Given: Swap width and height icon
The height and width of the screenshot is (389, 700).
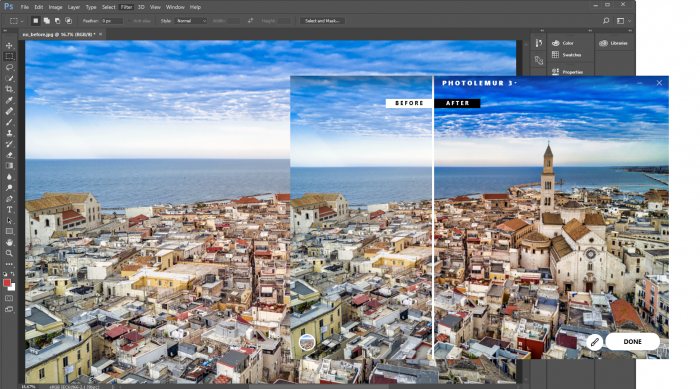Looking at the screenshot, I should (250, 21).
